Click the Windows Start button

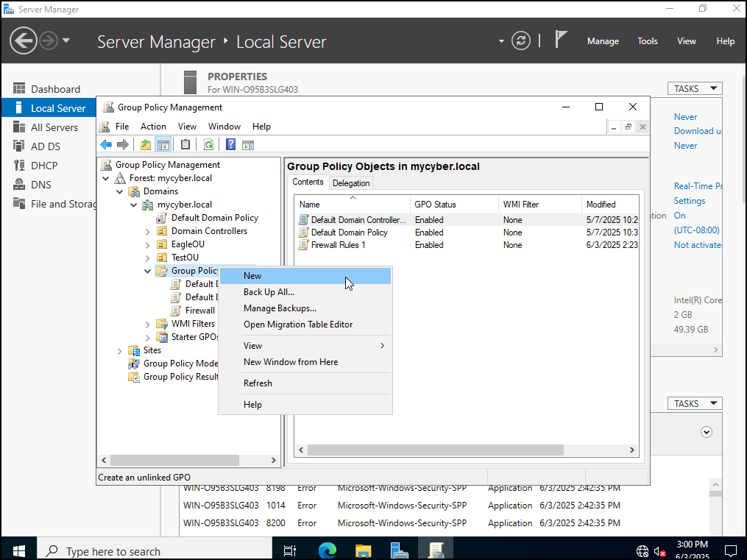tap(19, 551)
